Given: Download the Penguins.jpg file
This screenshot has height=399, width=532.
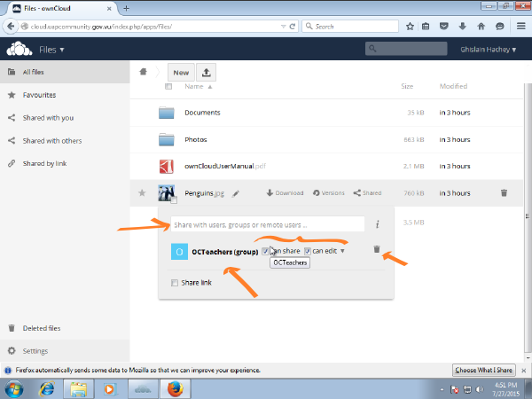Looking at the screenshot, I should click(285, 193).
